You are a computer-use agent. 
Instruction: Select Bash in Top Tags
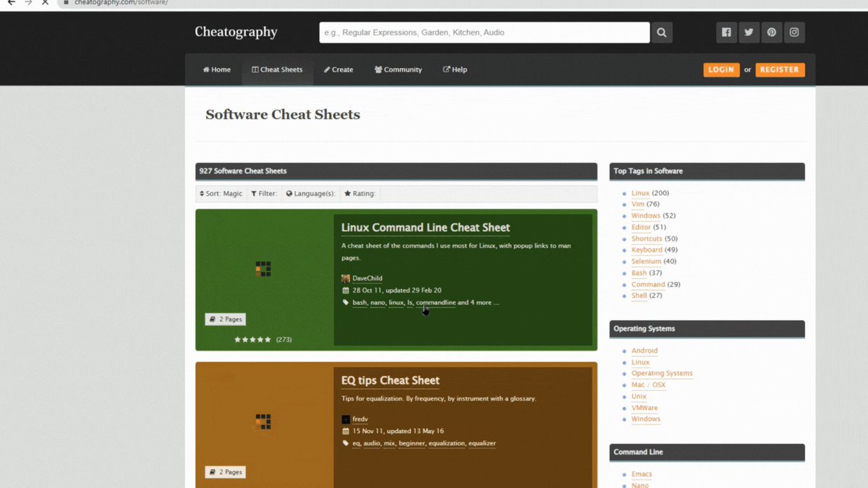pyautogui.click(x=639, y=273)
